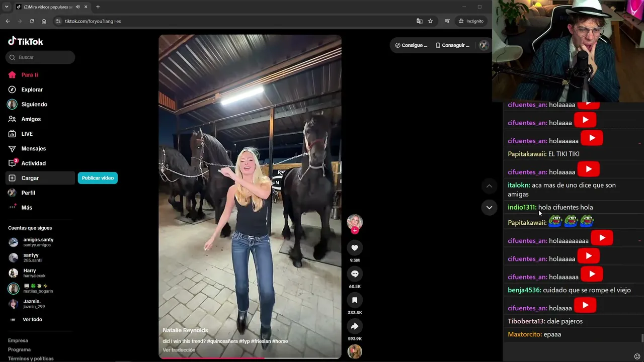Click italokn username in chat
This screenshot has width=644, height=362.
click(519, 185)
